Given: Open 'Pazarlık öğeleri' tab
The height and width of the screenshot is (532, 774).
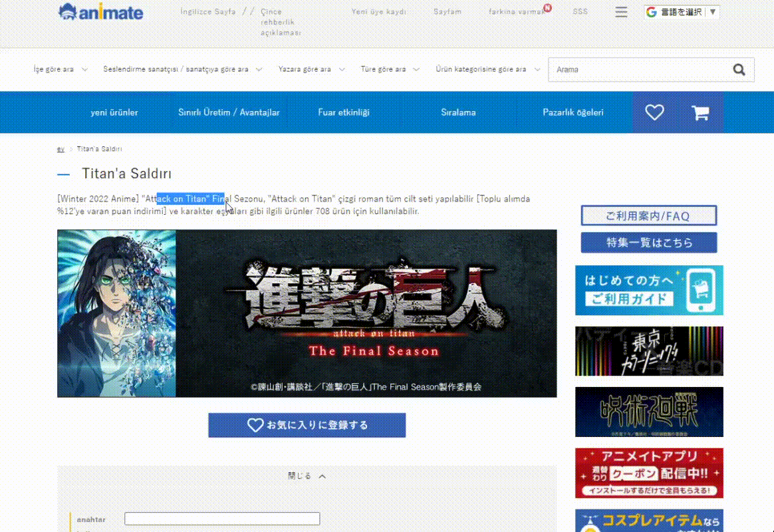Looking at the screenshot, I should click(573, 112).
